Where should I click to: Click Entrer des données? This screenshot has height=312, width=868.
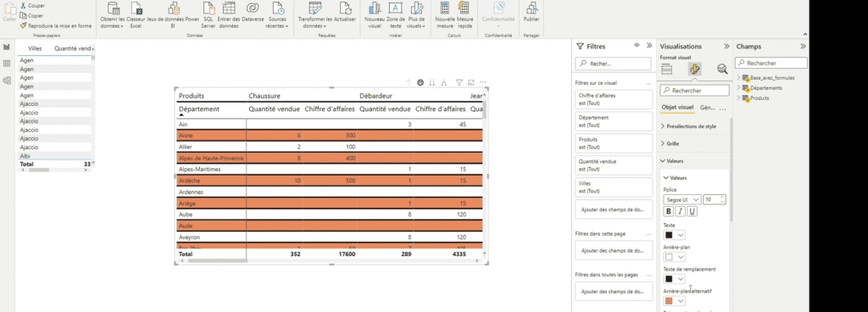[x=228, y=15]
